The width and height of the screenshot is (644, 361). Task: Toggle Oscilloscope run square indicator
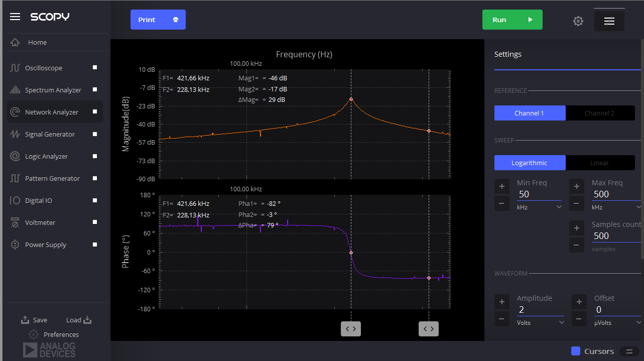coord(95,68)
